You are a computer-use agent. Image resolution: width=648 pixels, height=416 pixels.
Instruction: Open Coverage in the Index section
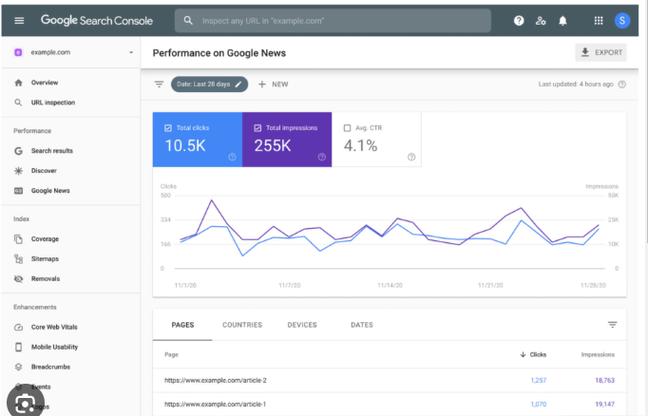(45, 239)
